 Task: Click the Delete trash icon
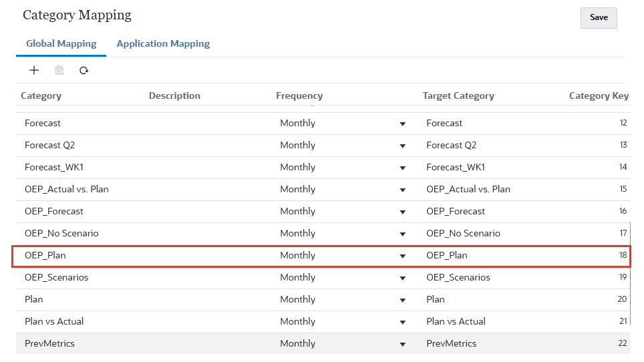point(59,70)
